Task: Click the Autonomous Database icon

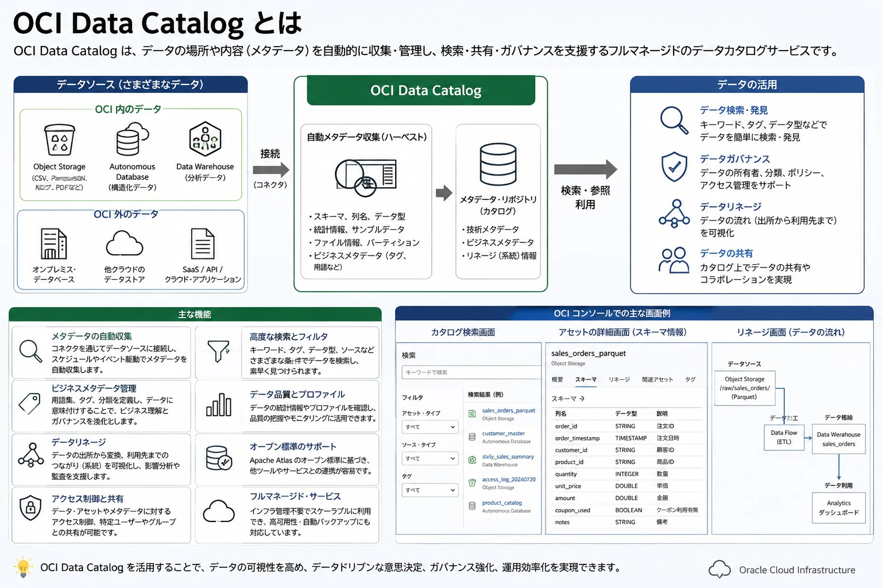Action: [x=132, y=139]
